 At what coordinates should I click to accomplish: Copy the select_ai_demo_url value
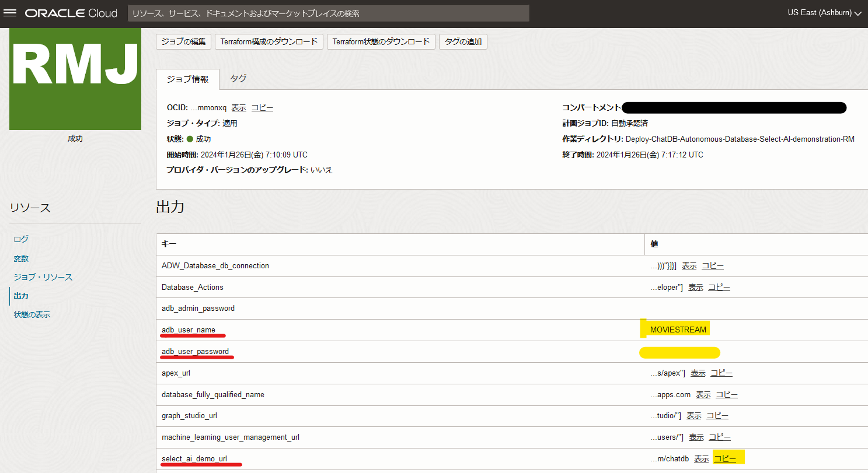[725, 459]
